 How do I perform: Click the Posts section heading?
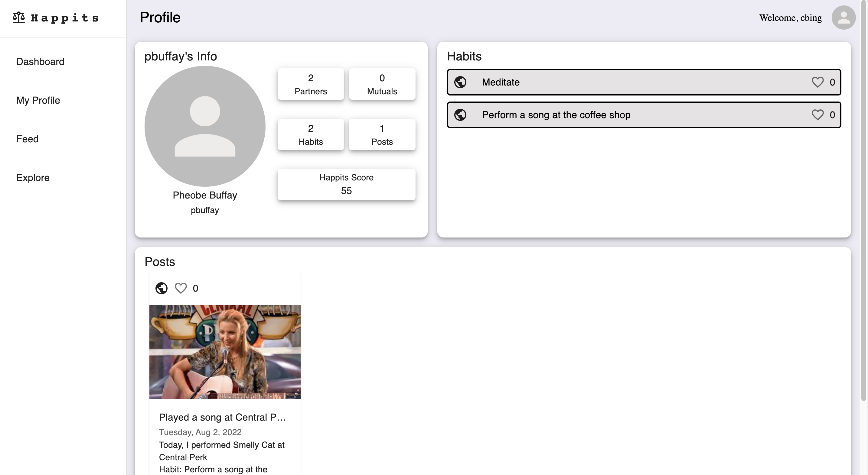tap(160, 262)
